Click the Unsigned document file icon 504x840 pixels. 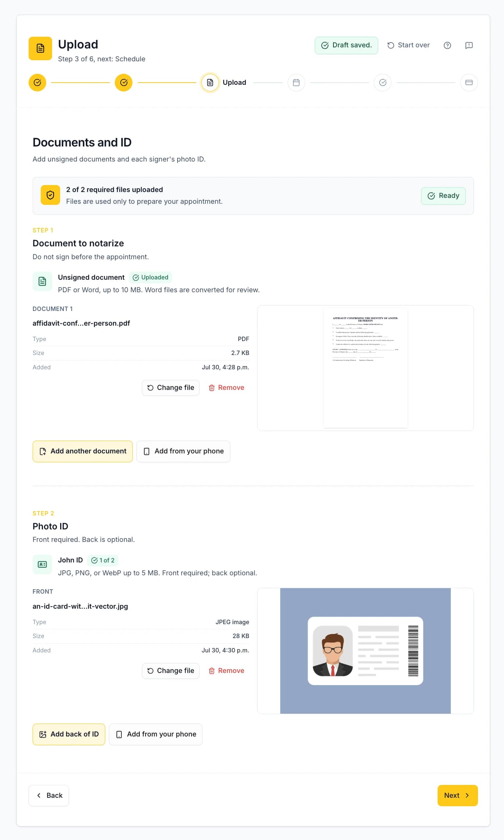click(x=42, y=282)
